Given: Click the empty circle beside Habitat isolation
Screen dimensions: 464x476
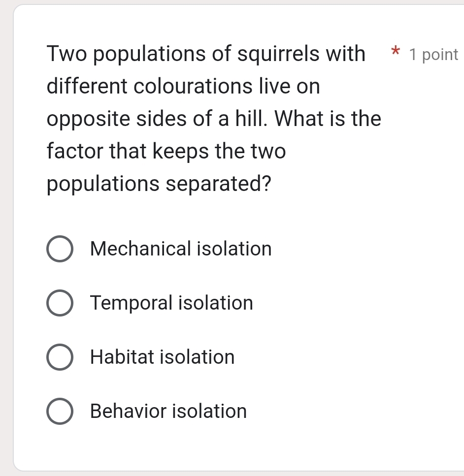Looking at the screenshot, I should click(60, 357).
